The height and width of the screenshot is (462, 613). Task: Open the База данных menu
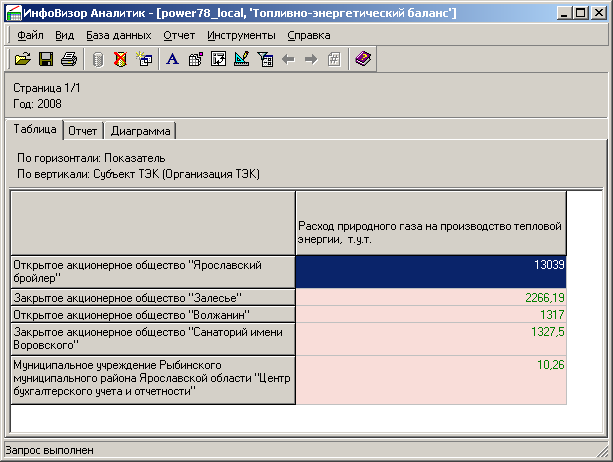(118, 35)
